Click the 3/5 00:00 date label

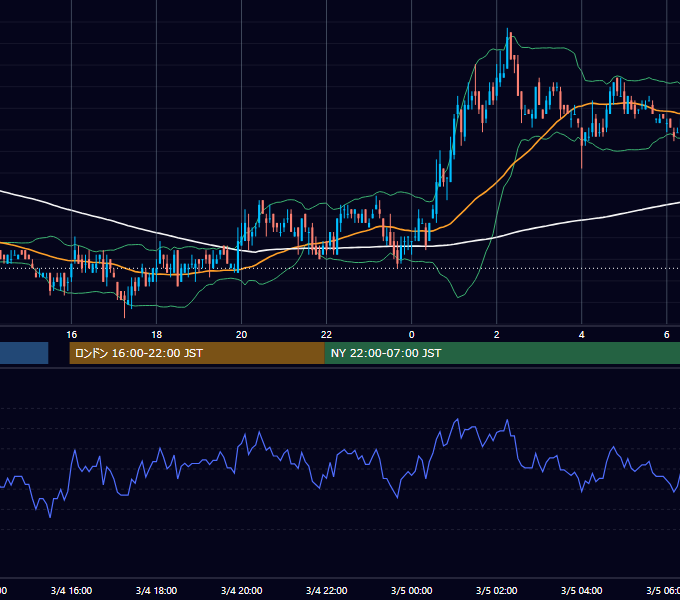pos(412,591)
